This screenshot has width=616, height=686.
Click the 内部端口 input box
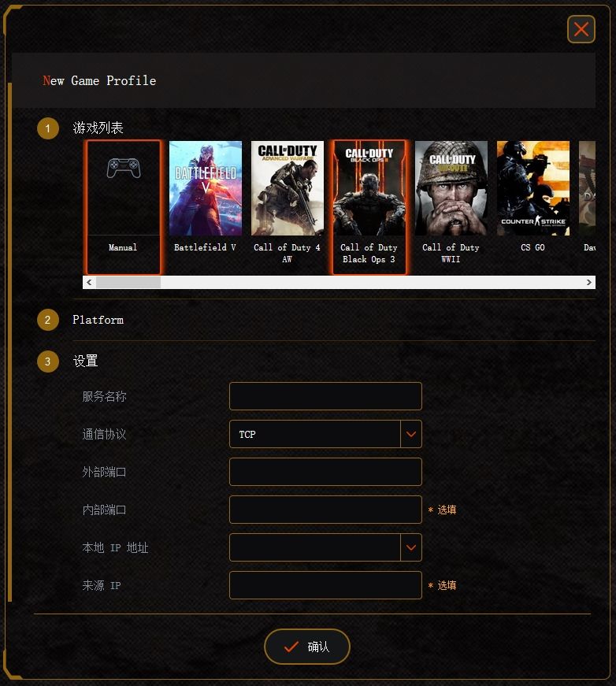click(x=325, y=510)
